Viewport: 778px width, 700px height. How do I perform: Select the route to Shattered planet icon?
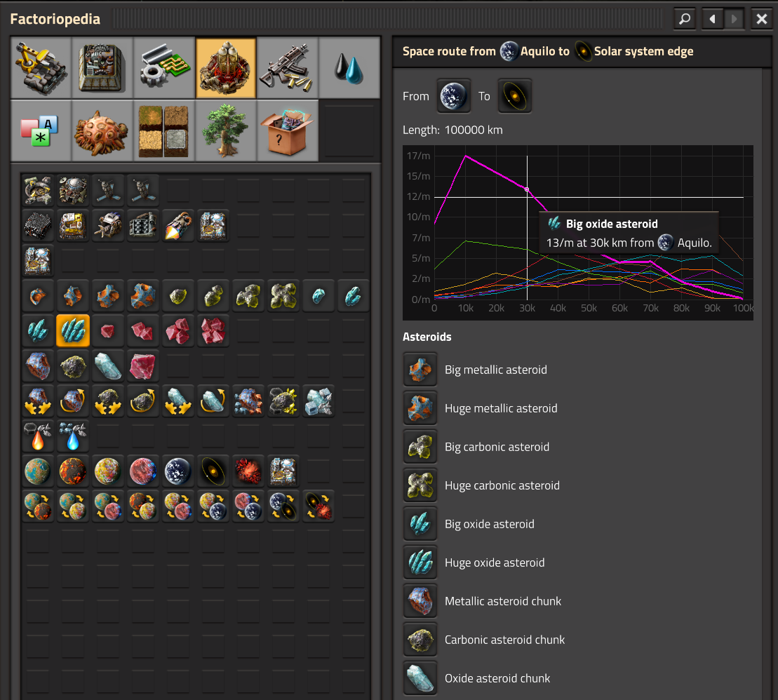pyautogui.click(x=318, y=506)
